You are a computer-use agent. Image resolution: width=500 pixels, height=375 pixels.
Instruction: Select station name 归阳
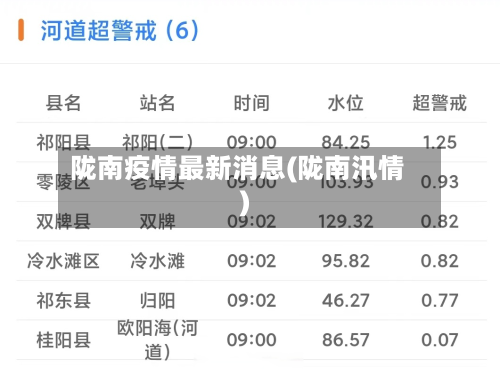click(x=157, y=301)
